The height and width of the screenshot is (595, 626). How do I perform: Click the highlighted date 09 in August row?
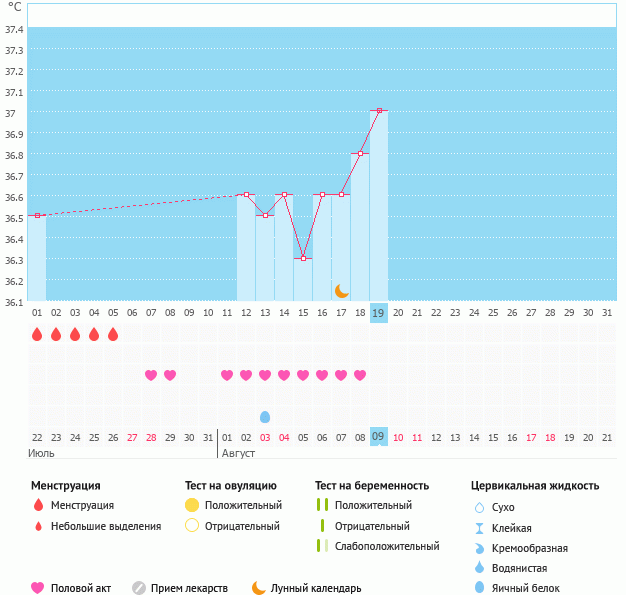pyautogui.click(x=379, y=436)
